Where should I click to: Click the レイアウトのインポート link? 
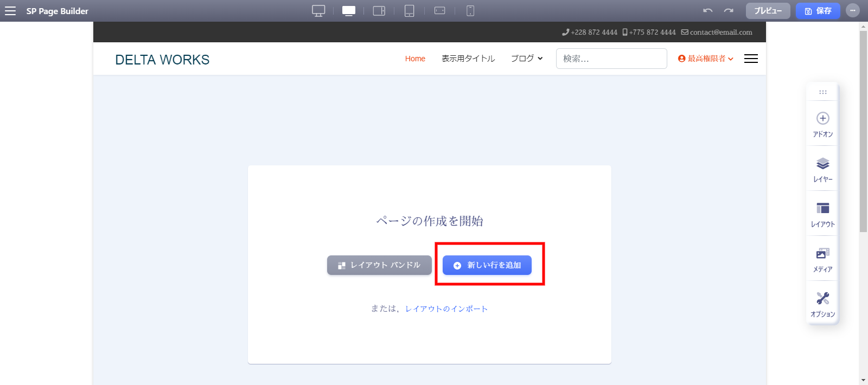click(x=446, y=309)
